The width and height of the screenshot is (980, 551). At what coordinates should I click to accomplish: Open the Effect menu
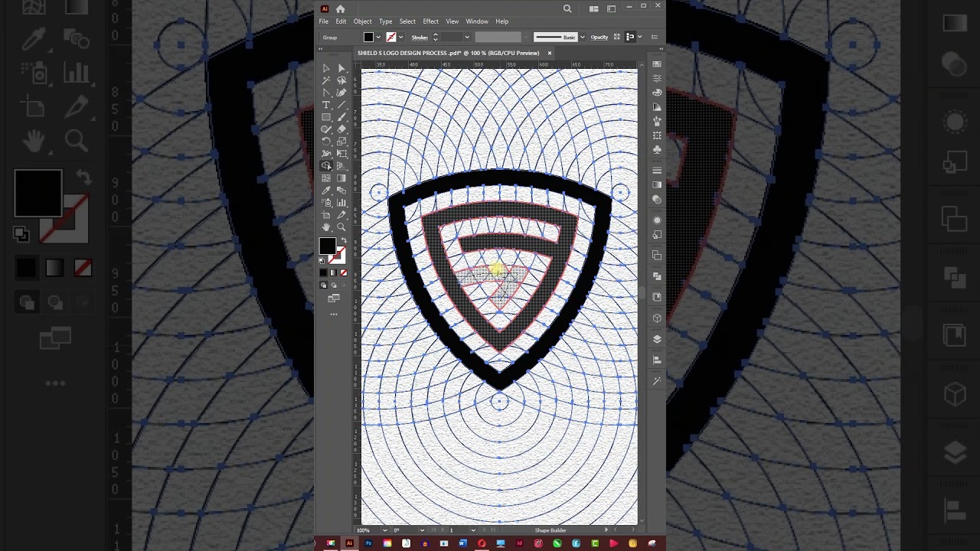pos(430,21)
